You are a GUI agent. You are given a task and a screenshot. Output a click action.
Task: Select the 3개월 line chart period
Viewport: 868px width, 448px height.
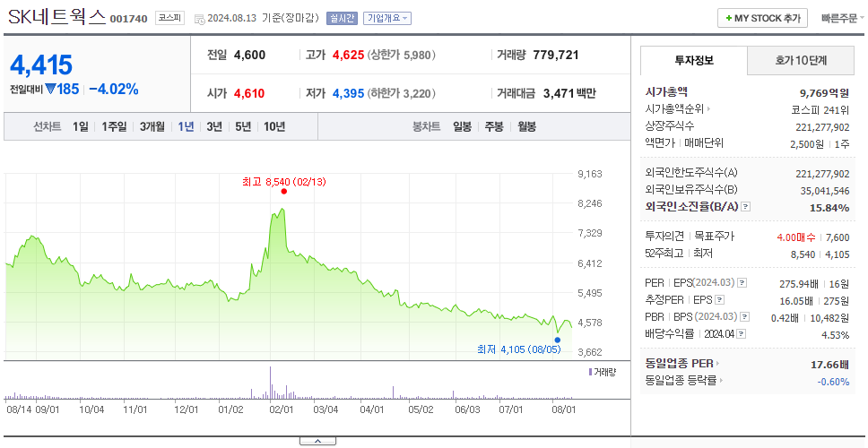152,126
